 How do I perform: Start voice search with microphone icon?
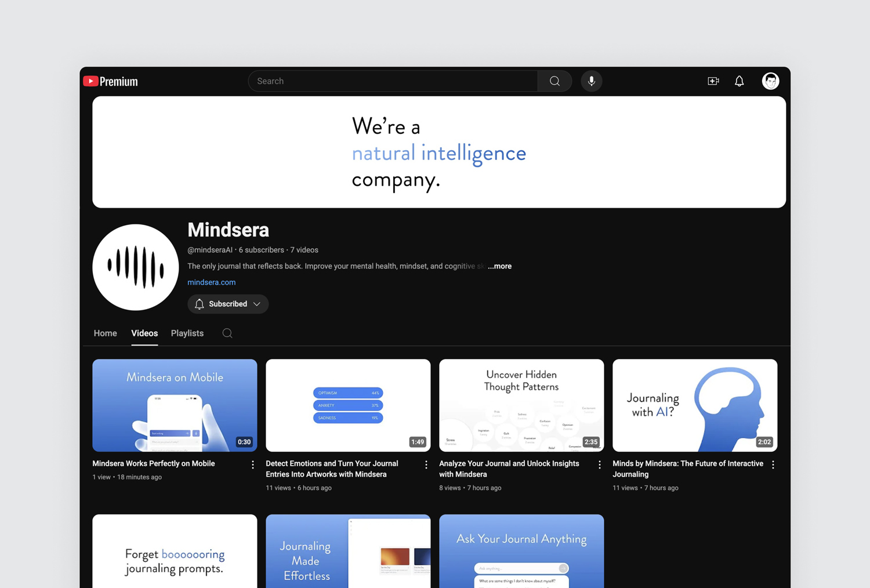pyautogui.click(x=592, y=81)
